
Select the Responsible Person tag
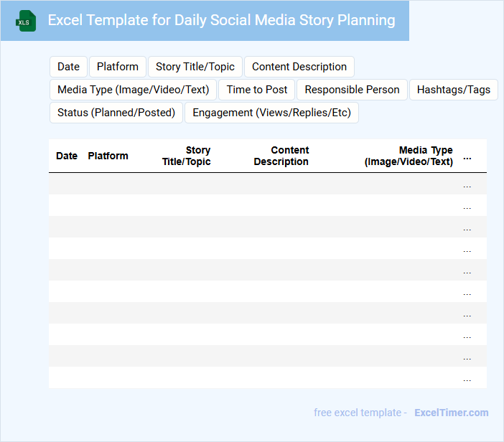coord(352,90)
